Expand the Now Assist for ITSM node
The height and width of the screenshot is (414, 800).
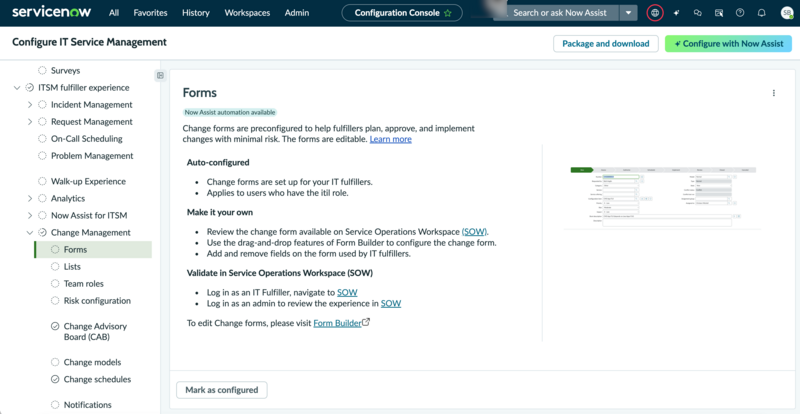point(30,215)
